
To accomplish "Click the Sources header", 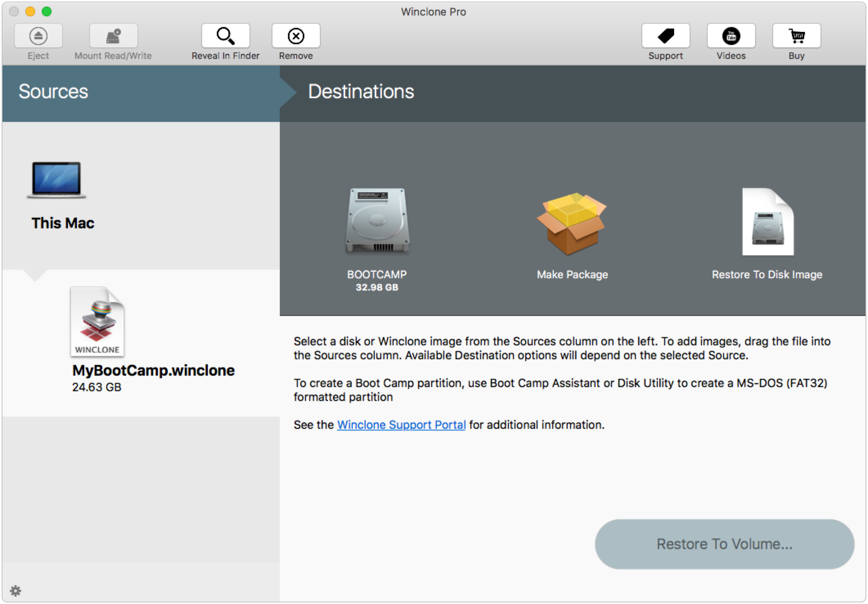I will click(x=54, y=91).
